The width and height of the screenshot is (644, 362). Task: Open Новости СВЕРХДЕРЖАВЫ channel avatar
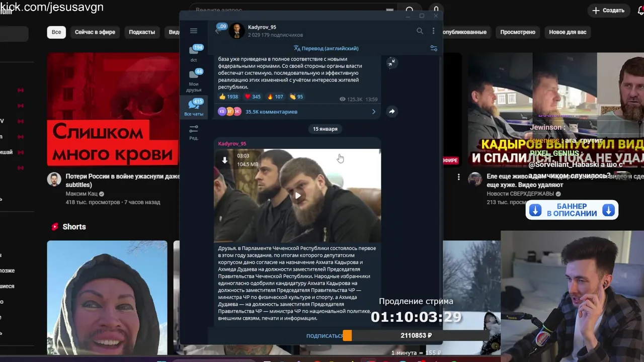pos(475,179)
